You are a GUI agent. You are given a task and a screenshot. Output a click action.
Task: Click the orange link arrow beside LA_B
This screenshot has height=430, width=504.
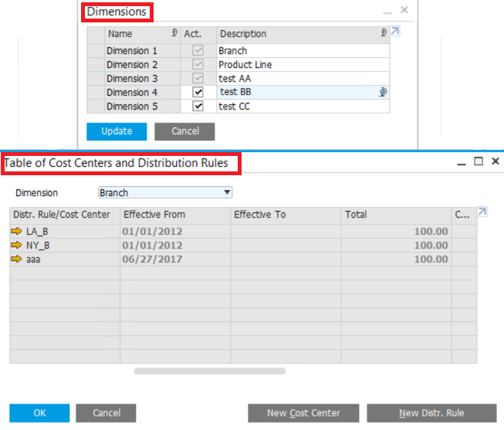[17, 232]
